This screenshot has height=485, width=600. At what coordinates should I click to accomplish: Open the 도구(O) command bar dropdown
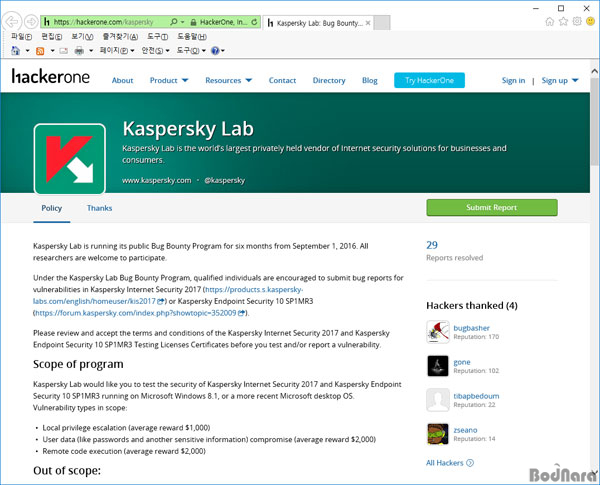191,51
